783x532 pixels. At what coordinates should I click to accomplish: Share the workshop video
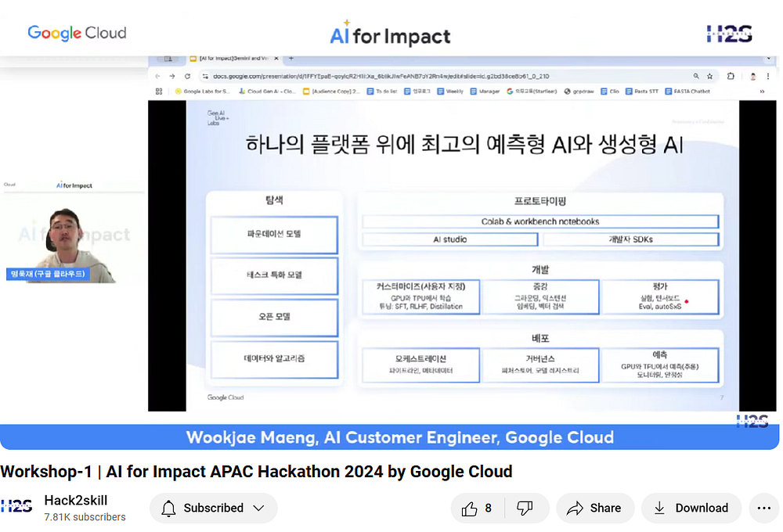point(595,508)
